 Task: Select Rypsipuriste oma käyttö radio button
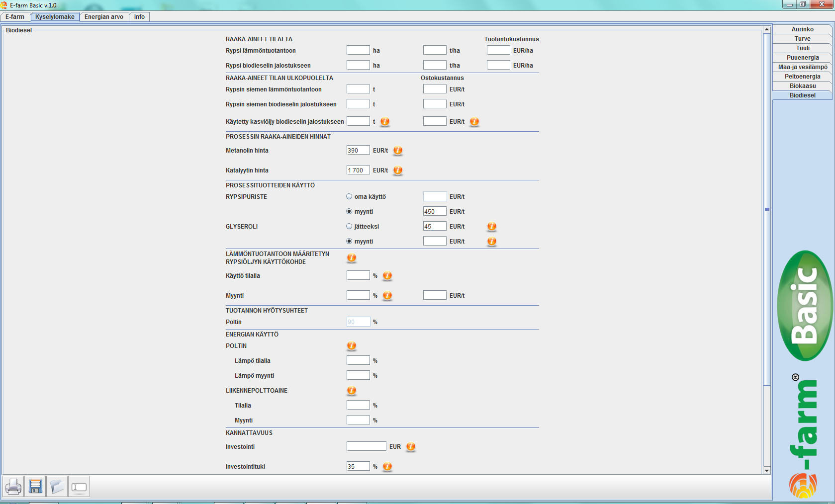pyautogui.click(x=349, y=196)
